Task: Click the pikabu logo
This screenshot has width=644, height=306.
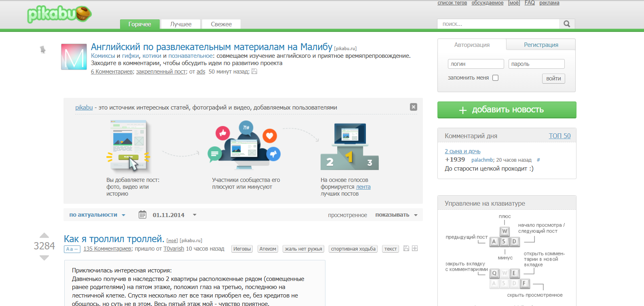Action: tap(59, 14)
